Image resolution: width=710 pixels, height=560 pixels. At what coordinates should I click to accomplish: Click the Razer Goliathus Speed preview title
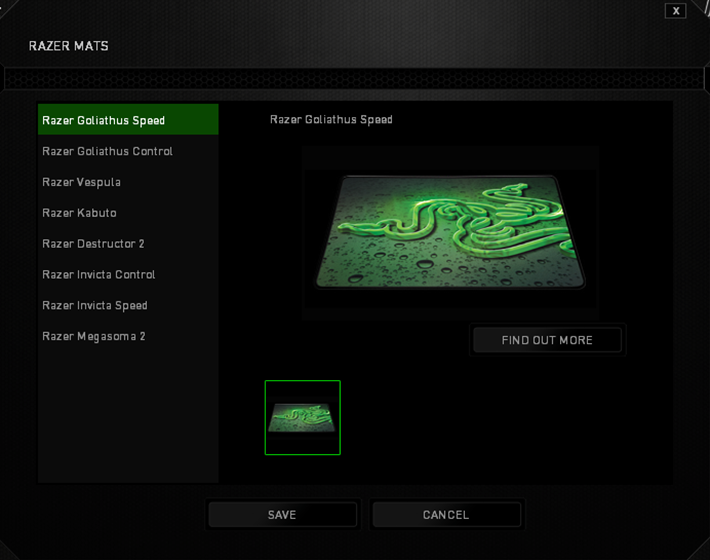tap(331, 120)
